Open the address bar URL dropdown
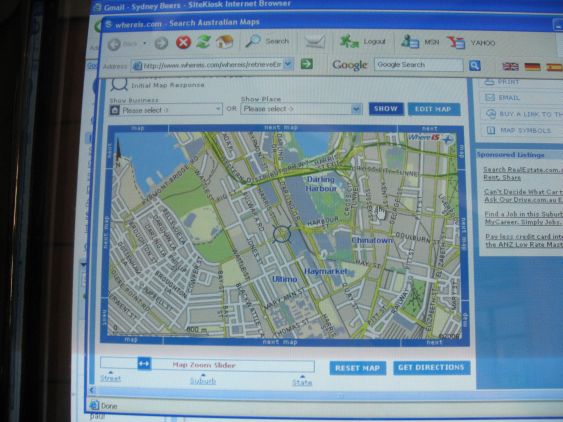 [288, 64]
